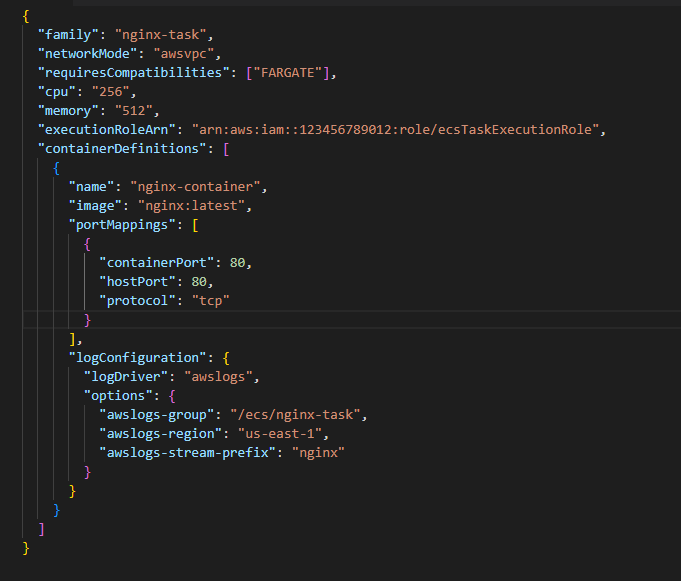Select the "256" cpu value
Viewport: 681px width, 581px height.
pyautogui.click(x=110, y=92)
